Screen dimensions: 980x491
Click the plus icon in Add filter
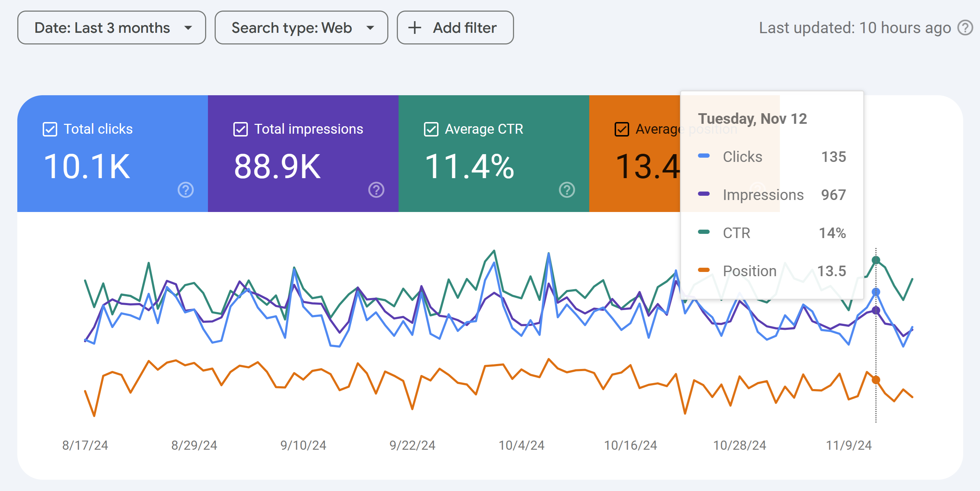415,28
